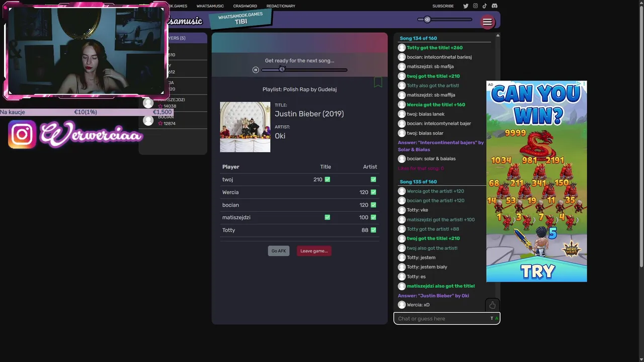Click the green A indicator in the chat box
Image resolution: width=644 pixels, height=362 pixels.
click(x=497, y=318)
